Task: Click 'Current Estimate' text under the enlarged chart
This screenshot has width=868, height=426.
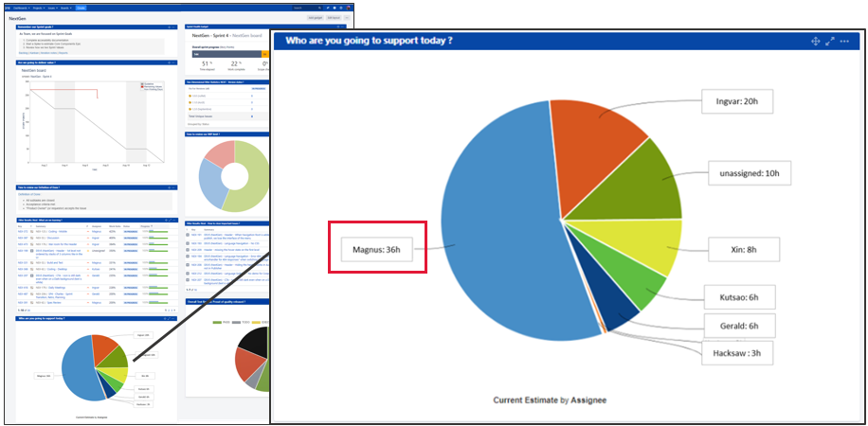Action: pyautogui.click(x=524, y=400)
